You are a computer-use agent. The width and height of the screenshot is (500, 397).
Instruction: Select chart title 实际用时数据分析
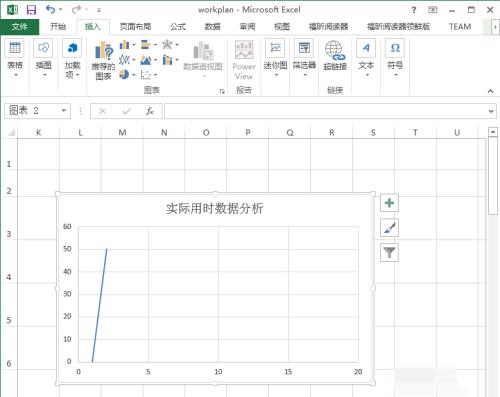215,209
